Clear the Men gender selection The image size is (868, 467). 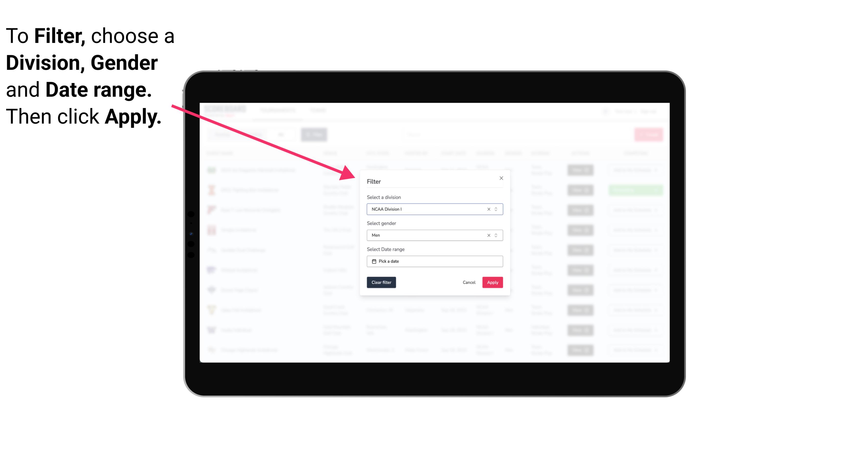[x=488, y=235]
